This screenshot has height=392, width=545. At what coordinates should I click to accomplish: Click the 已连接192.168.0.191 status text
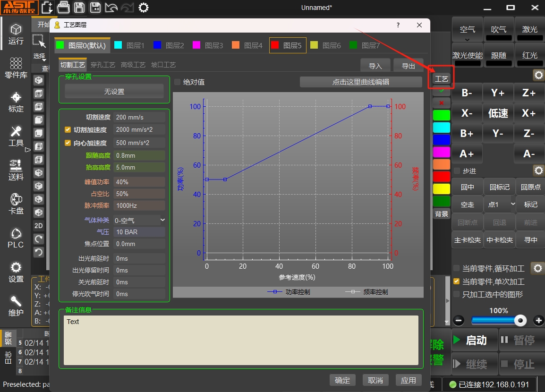[494, 384]
